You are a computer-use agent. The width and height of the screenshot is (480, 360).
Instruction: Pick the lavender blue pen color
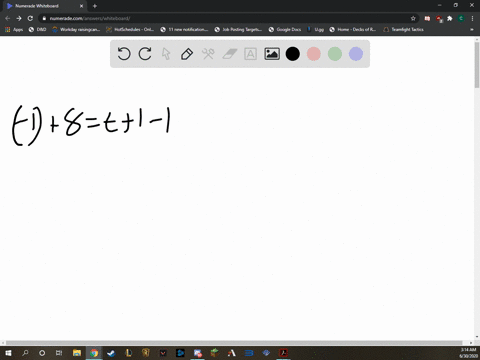(x=356, y=54)
